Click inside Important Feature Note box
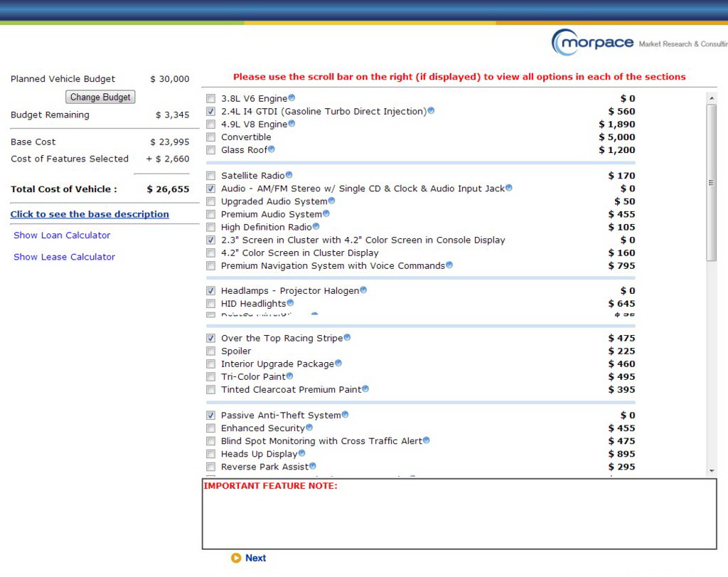Image resolution: width=728 pixels, height=577 pixels. click(x=459, y=514)
